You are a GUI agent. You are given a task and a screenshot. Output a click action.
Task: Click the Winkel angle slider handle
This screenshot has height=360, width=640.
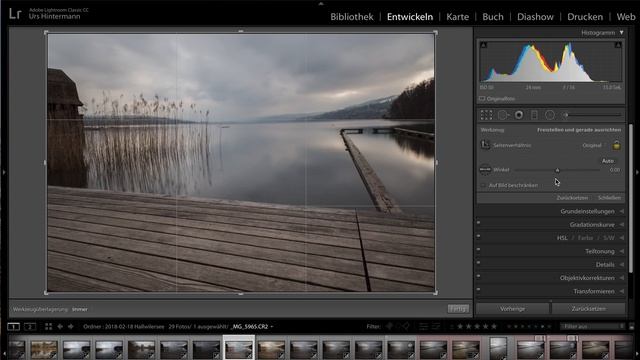(x=557, y=170)
